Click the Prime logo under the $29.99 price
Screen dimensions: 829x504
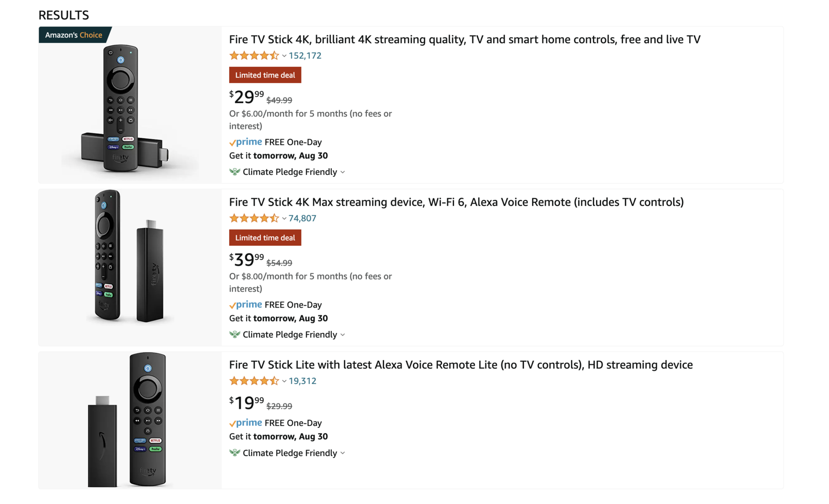[246, 142]
